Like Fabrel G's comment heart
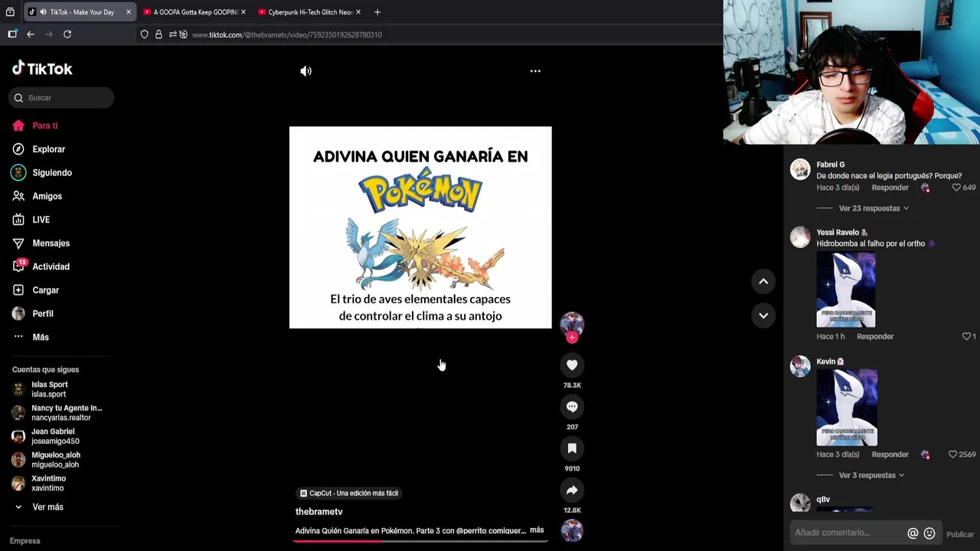Viewport: 980px width, 551px height. [956, 187]
